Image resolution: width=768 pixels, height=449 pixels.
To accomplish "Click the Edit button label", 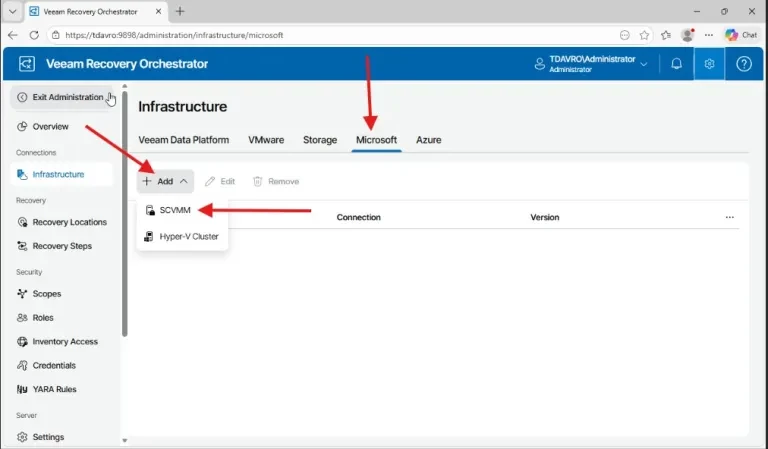I will 228,181.
